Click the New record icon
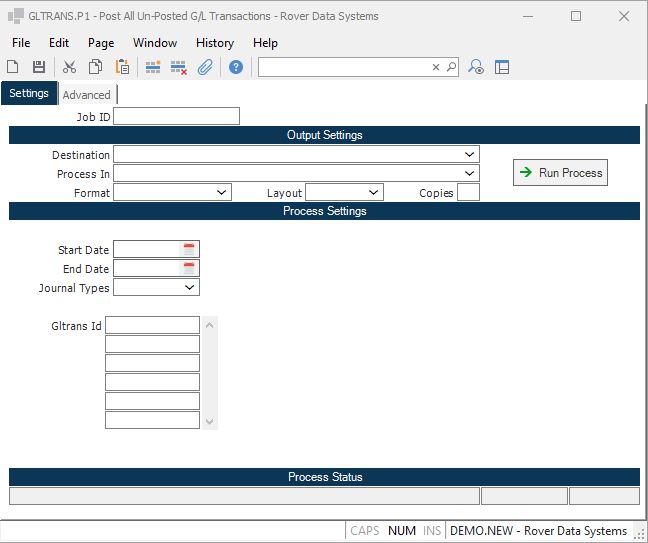This screenshot has height=543, width=648. 13,67
